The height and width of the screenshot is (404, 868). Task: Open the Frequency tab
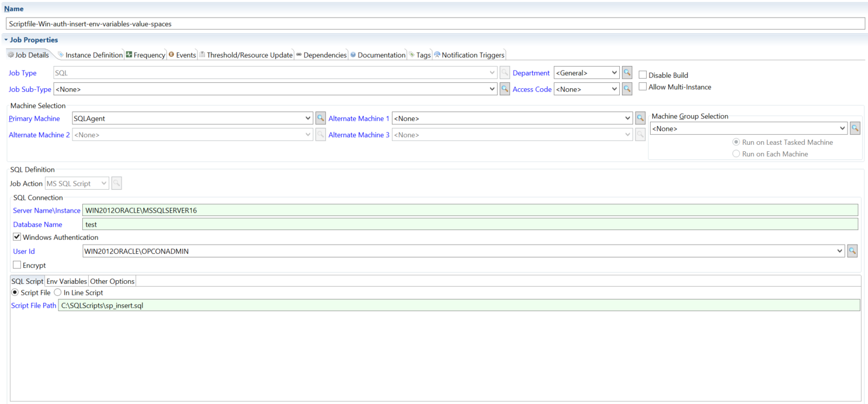[145, 55]
